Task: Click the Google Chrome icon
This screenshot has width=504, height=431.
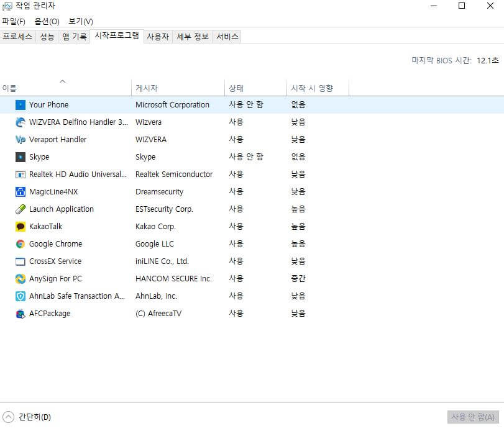Action: point(21,244)
